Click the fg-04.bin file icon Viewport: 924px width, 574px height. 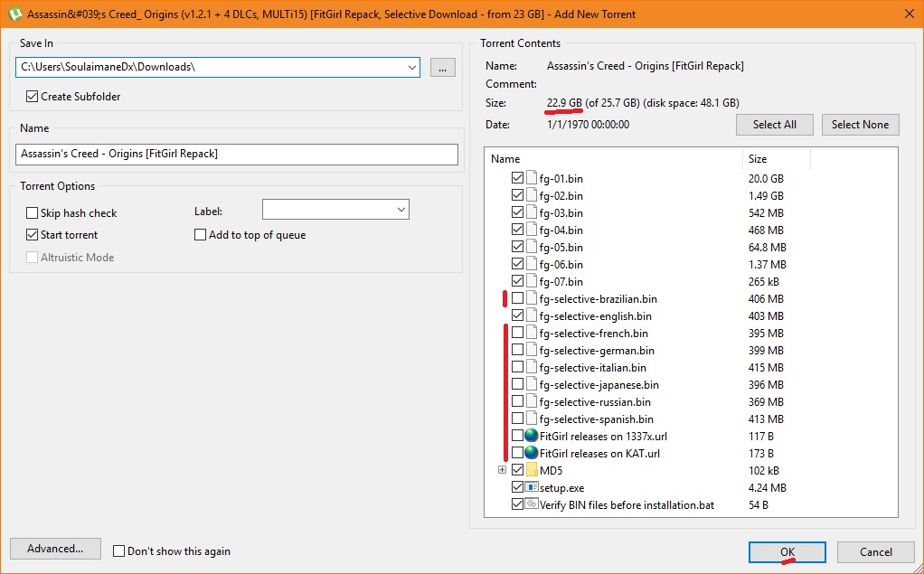532,230
